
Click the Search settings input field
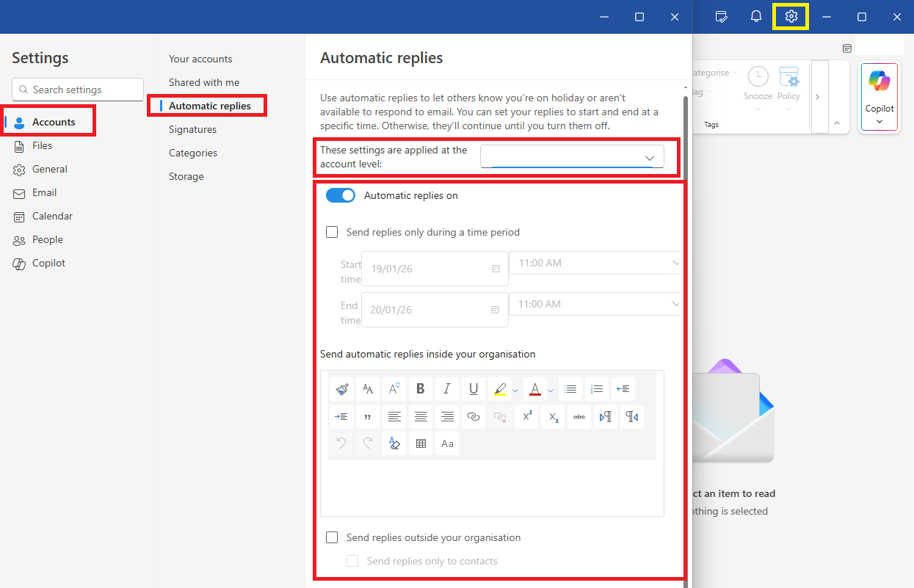pos(78,90)
